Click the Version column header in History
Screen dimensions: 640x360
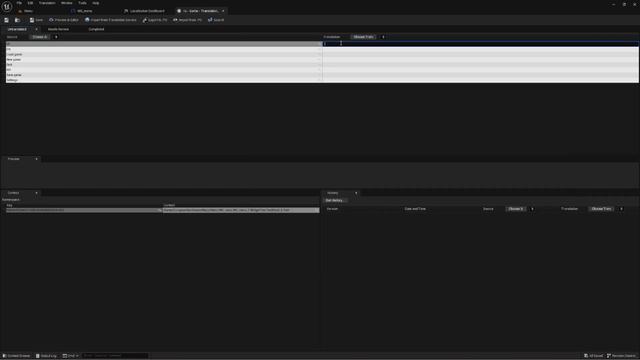coord(332,209)
